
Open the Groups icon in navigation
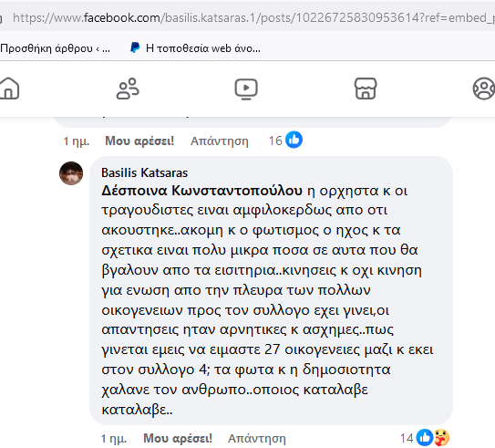pos(484,89)
